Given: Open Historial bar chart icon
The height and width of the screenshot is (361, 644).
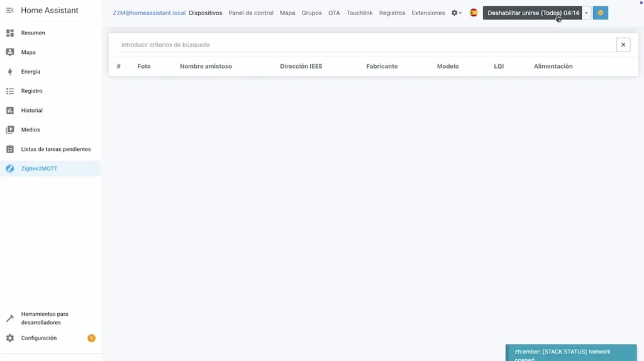Looking at the screenshot, I should pyautogui.click(x=10, y=111).
